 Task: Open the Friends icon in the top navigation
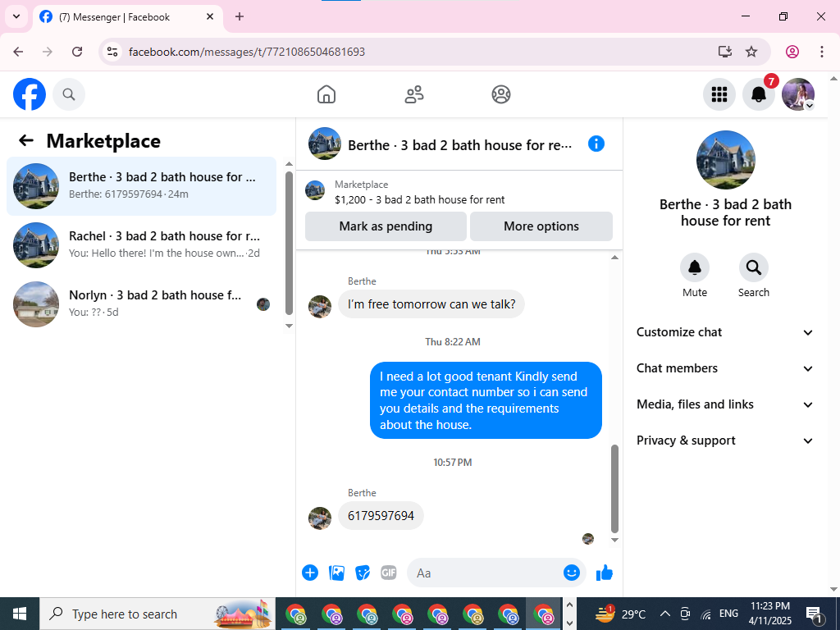tap(413, 94)
